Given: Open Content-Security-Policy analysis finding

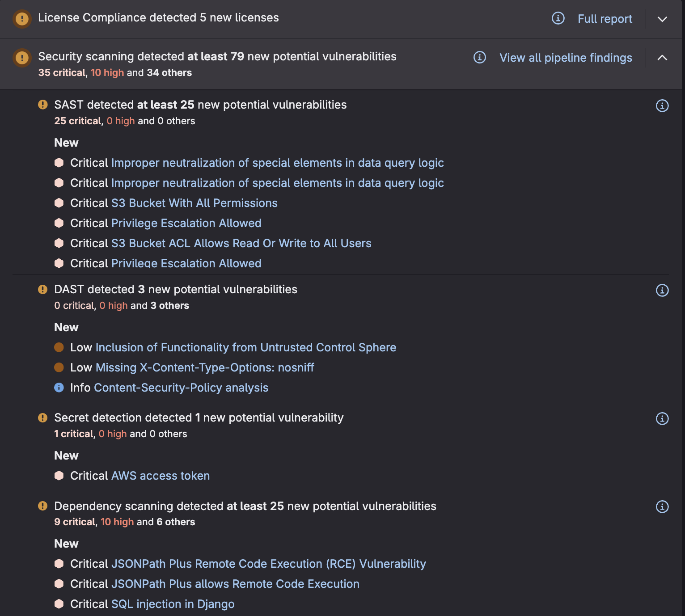Looking at the screenshot, I should tap(181, 388).
